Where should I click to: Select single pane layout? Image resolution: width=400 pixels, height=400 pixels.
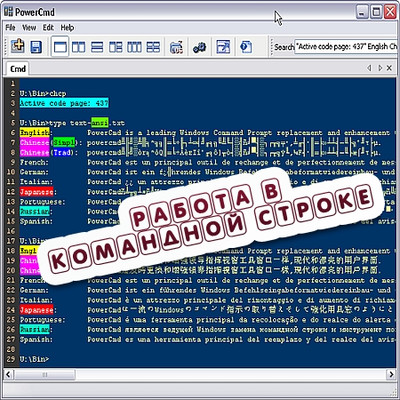[x=60, y=47]
